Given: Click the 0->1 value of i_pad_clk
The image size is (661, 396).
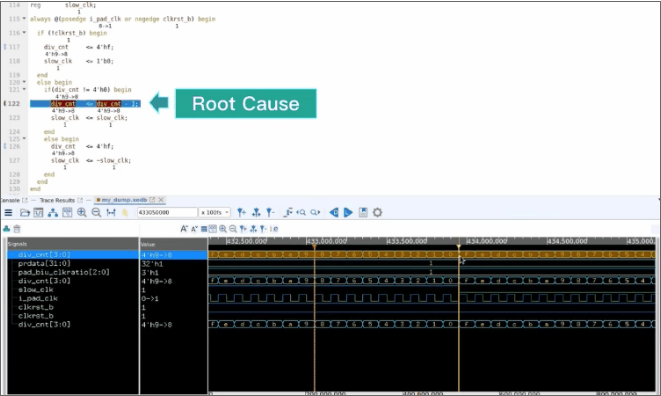Looking at the screenshot, I should click(x=150, y=299).
